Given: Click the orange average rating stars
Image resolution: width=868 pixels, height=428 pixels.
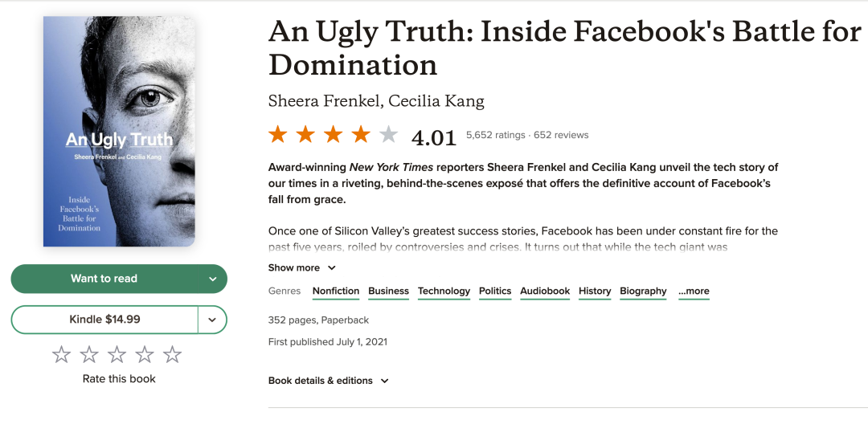Looking at the screenshot, I should pyautogui.click(x=334, y=134).
